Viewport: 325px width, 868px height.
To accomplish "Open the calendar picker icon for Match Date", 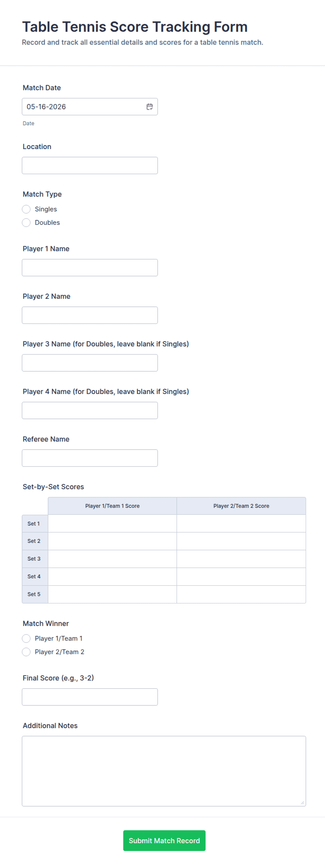I will point(150,107).
